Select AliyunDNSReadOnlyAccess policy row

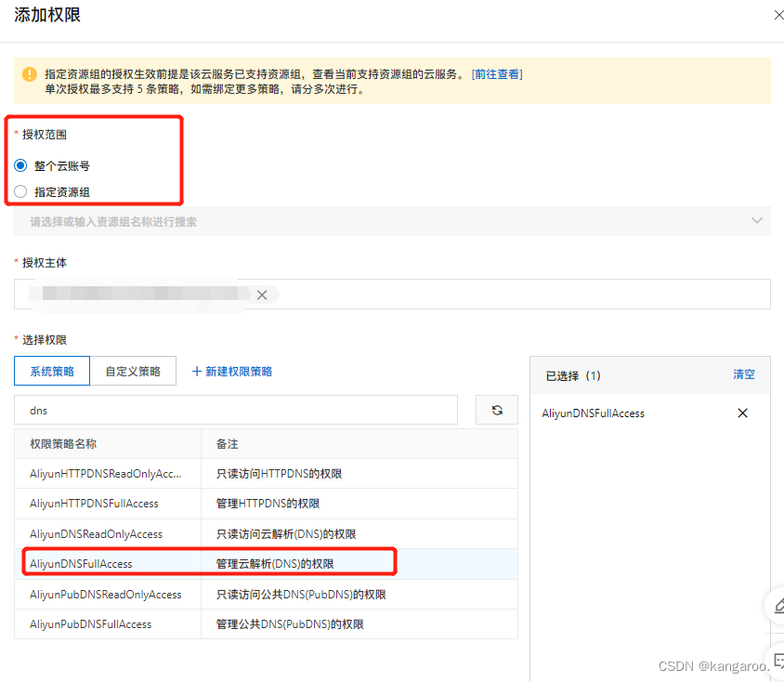point(266,534)
